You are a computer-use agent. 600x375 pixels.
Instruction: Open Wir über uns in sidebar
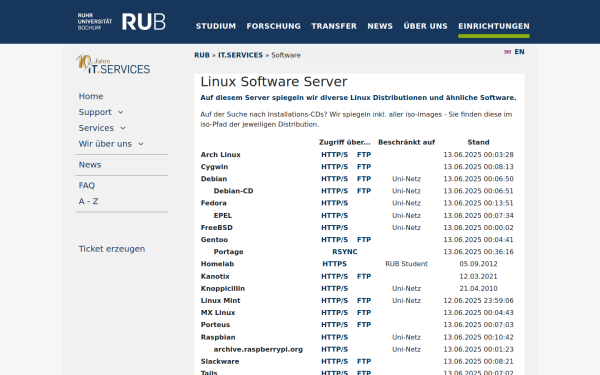pos(105,144)
